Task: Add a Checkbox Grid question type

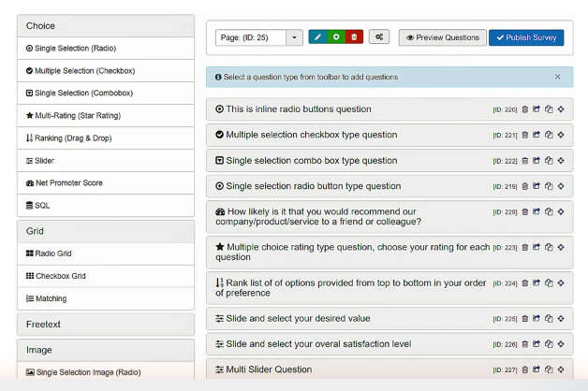Action: (106, 276)
